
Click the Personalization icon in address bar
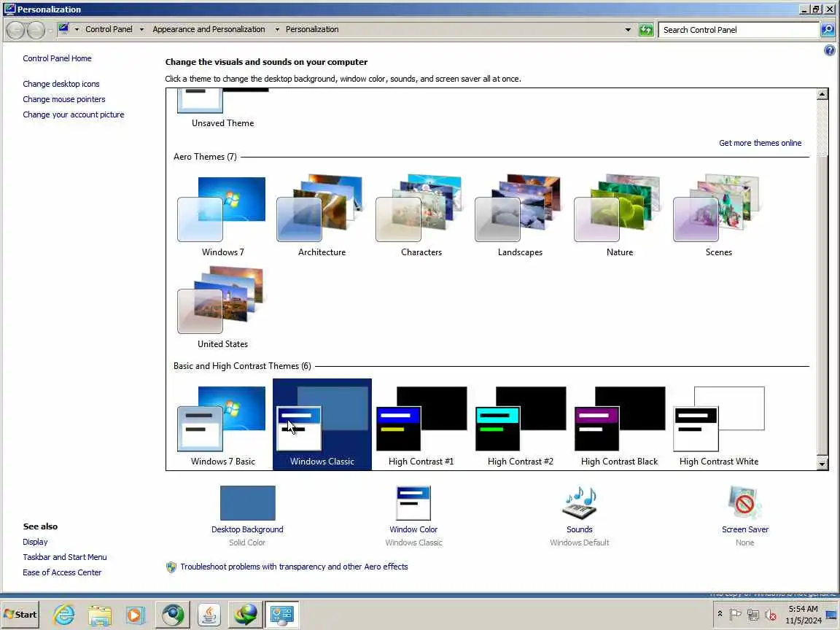pos(63,29)
